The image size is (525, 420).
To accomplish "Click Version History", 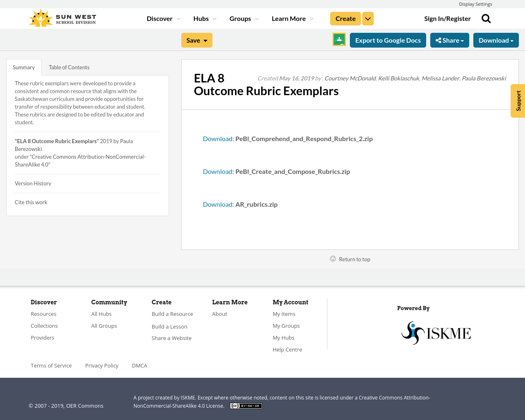I will point(33,183).
